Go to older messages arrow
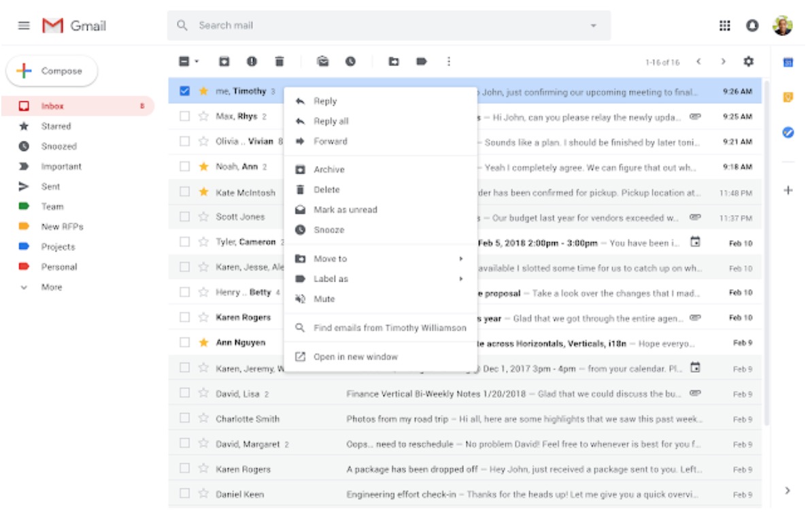 (x=724, y=62)
